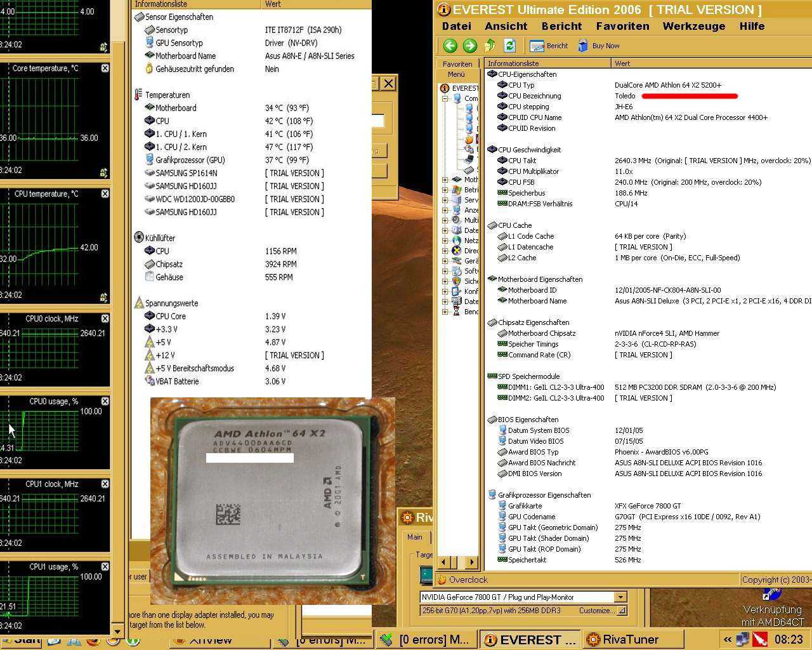Viewport: 812px width, 650px height.
Task: Open the Werkzeuge menu
Action: (694, 26)
